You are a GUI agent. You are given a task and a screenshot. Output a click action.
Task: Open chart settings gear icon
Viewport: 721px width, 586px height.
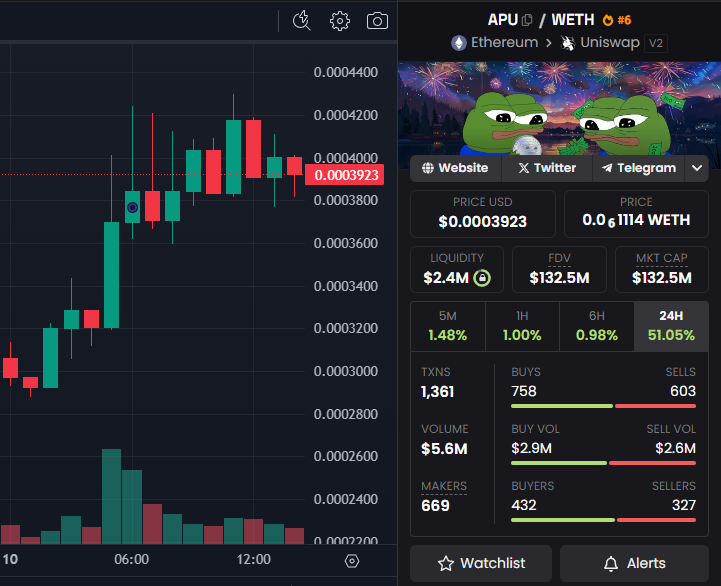340,21
